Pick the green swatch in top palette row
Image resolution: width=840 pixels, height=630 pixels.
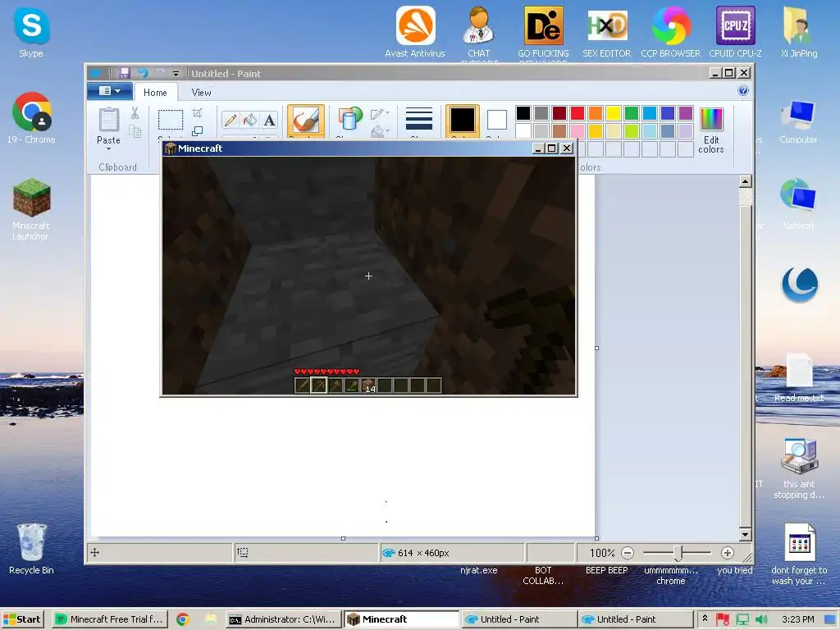[x=632, y=113]
